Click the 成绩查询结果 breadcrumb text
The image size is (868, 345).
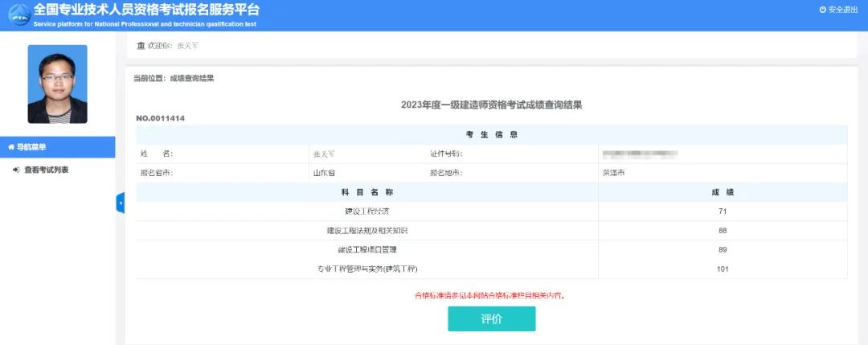tap(191, 78)
